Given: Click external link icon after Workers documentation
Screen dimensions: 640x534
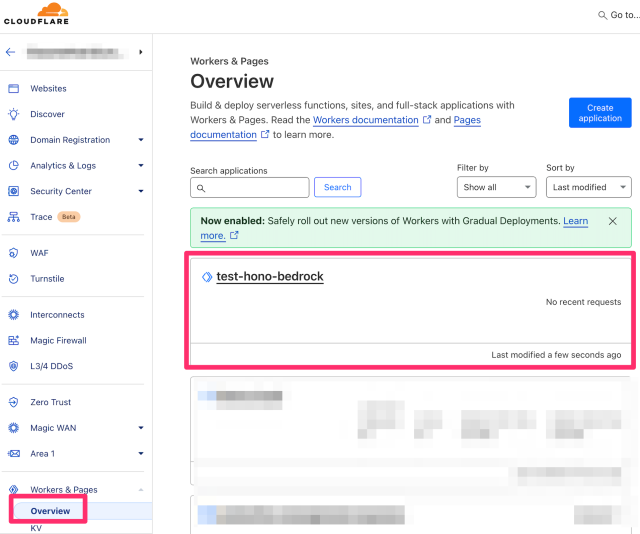Looking at the screenshot, I should coord(427,120).
